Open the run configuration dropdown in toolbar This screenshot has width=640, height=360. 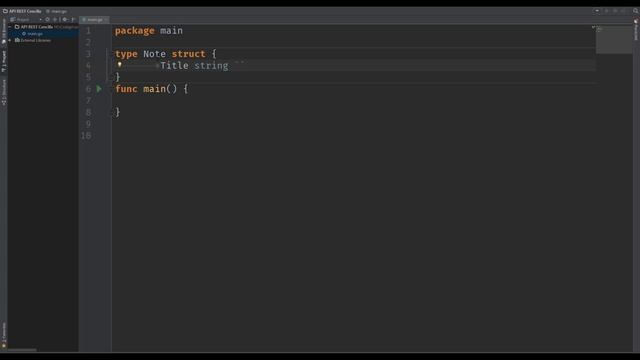[597, 11]
